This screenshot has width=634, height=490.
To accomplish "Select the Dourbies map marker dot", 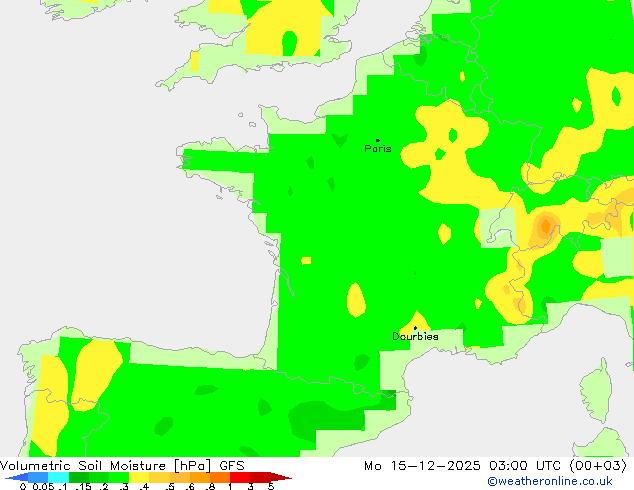I will (x=415, y=328).
